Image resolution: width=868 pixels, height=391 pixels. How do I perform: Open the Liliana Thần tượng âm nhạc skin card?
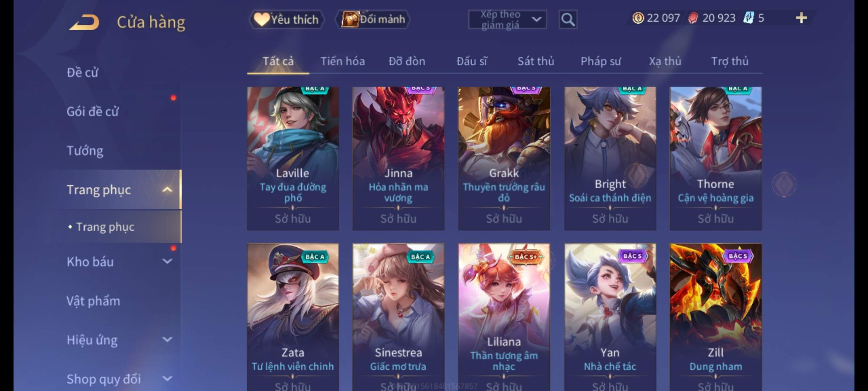pyautogui.click(x=504, y=317)
